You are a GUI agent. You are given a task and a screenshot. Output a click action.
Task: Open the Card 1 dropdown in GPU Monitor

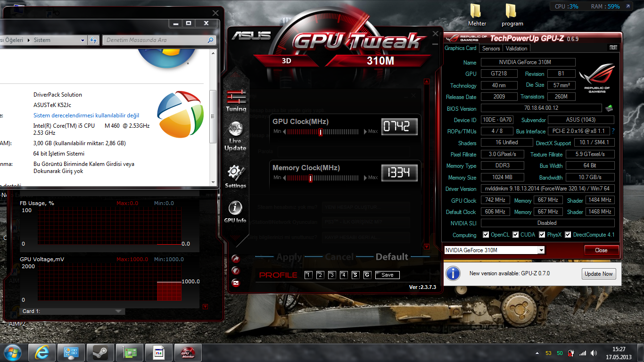72,311
